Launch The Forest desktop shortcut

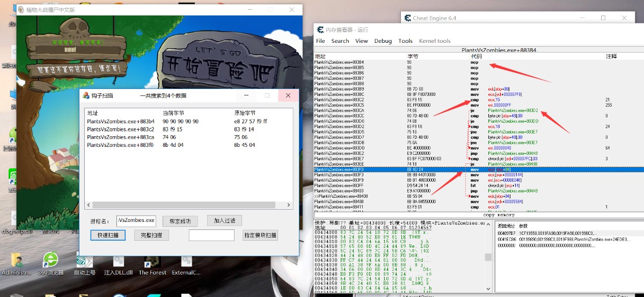(152, 265)
